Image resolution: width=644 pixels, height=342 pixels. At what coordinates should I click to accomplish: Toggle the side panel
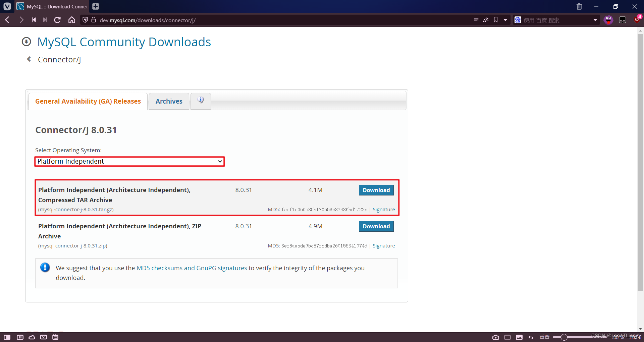pyautogui.click(x=7, y=337)
